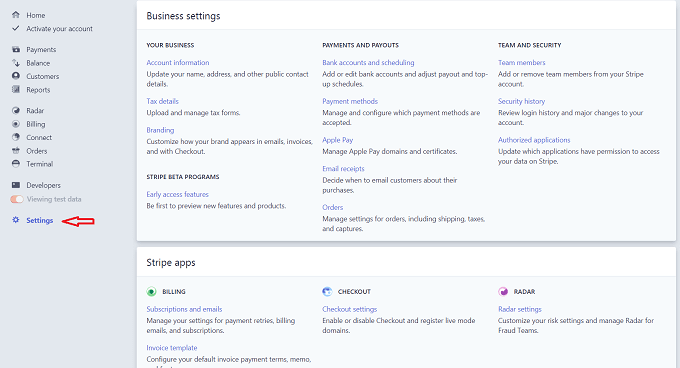680x368 pixels.
Task: Click the Reports chart icon
Action: coord(16,89)
